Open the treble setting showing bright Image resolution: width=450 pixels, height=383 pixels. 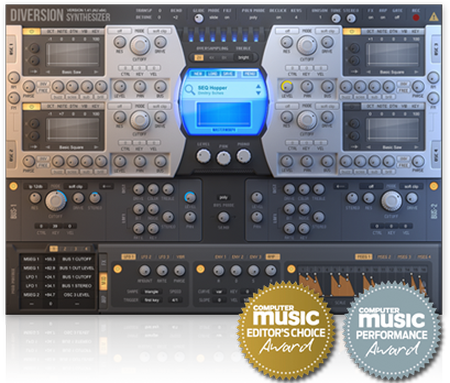(243, 58)
